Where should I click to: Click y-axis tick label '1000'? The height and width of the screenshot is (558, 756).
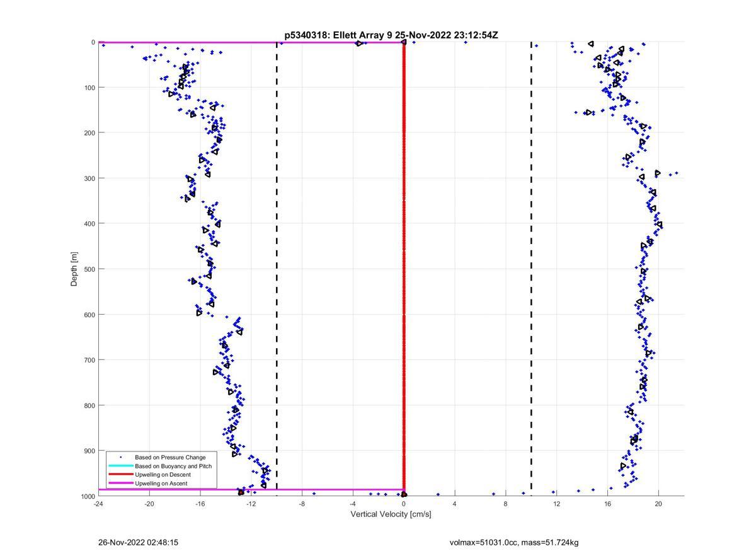pos(88,496)
